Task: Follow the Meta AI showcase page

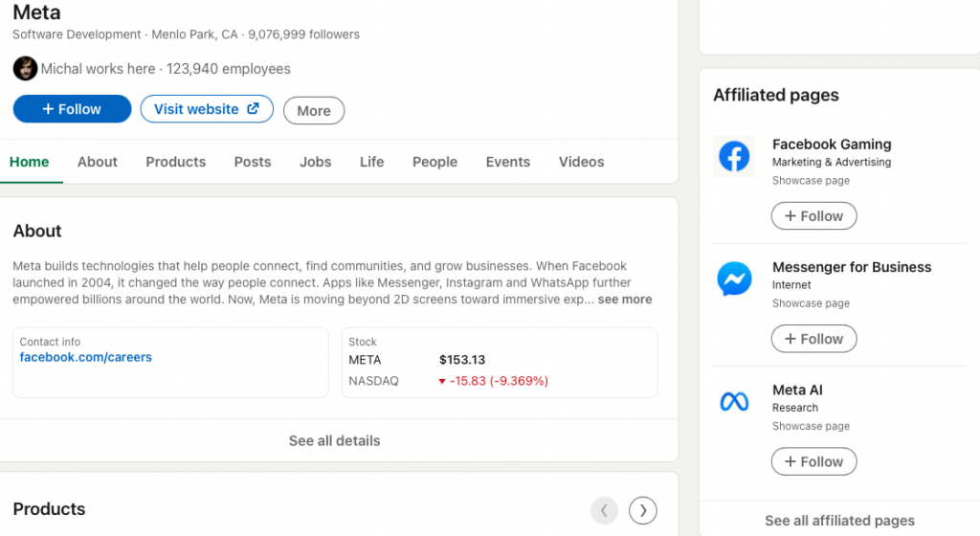Action: point(813,461)
